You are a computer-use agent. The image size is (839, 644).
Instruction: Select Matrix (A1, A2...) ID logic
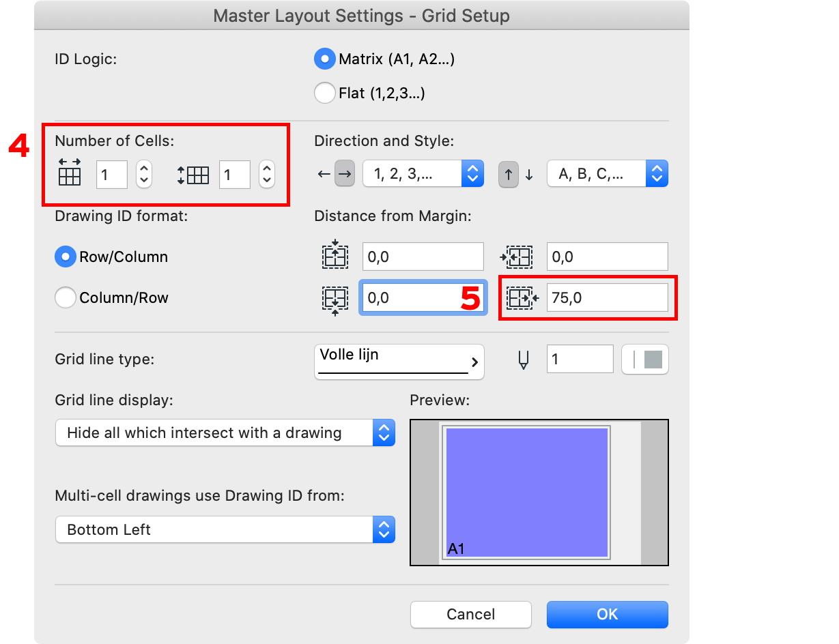point(325,59)
